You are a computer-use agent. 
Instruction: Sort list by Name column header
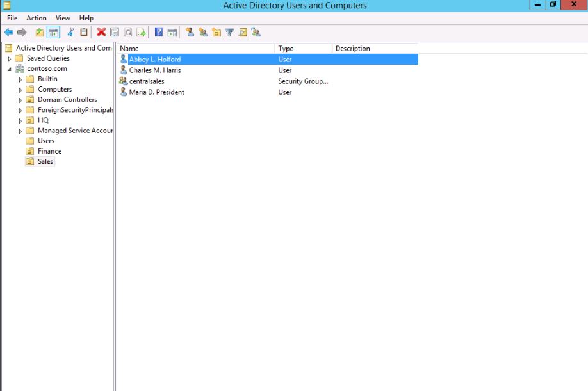[x=196, y=48]
